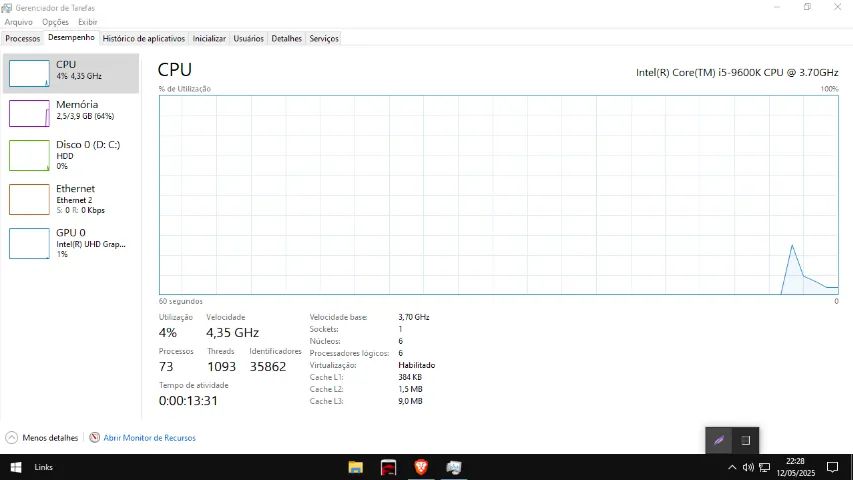Open the notification center icon
Image resolution: width=853 pixels, height=480 pixels.
832,467
